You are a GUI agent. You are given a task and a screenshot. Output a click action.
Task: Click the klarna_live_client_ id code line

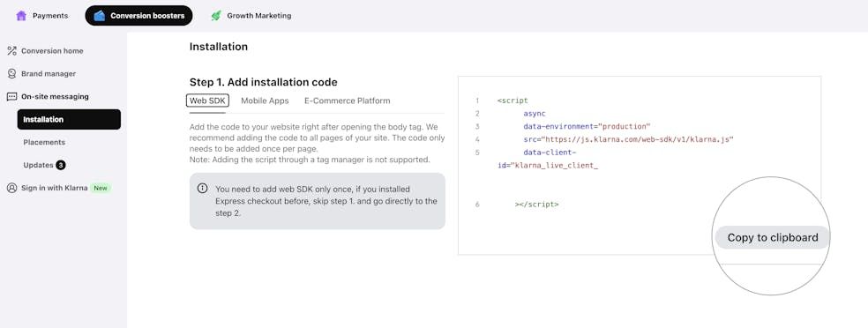pos(548,165)
